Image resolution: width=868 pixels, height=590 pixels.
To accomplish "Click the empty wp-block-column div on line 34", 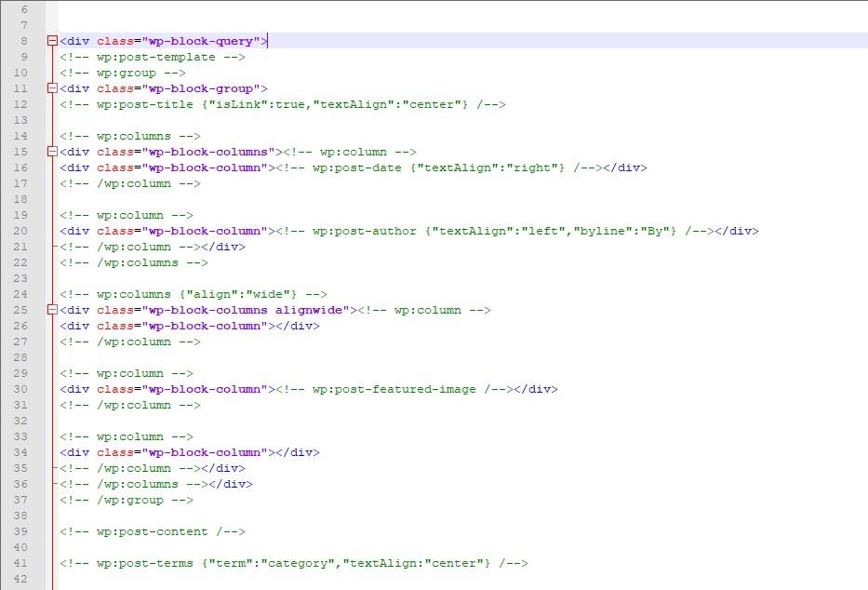I will [190, 452].
